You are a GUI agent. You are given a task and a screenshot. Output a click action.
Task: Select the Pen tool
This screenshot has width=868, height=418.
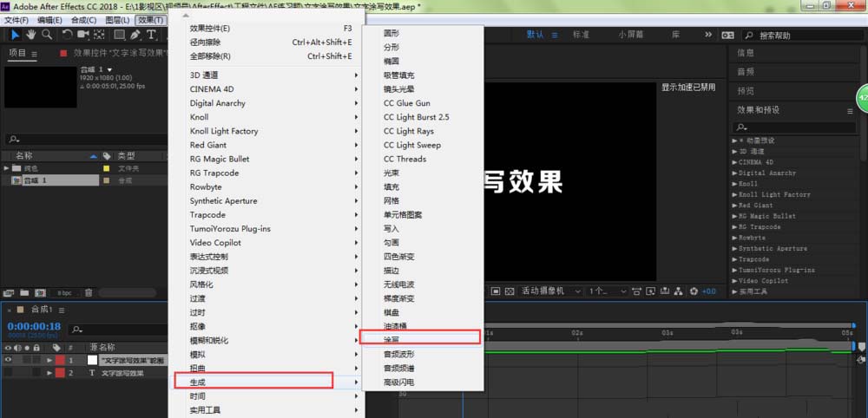[135, 35]
